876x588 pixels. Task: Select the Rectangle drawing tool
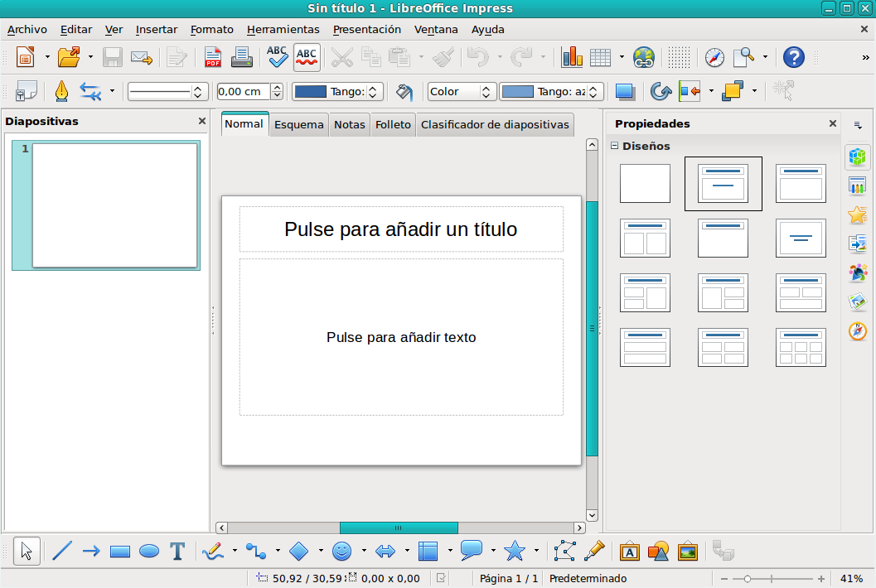click(120, 552)
